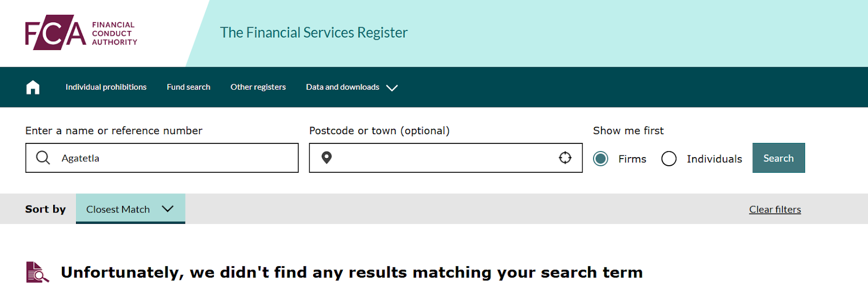
Task: Open the Data and downloads menu
Action: click(342, 87)
